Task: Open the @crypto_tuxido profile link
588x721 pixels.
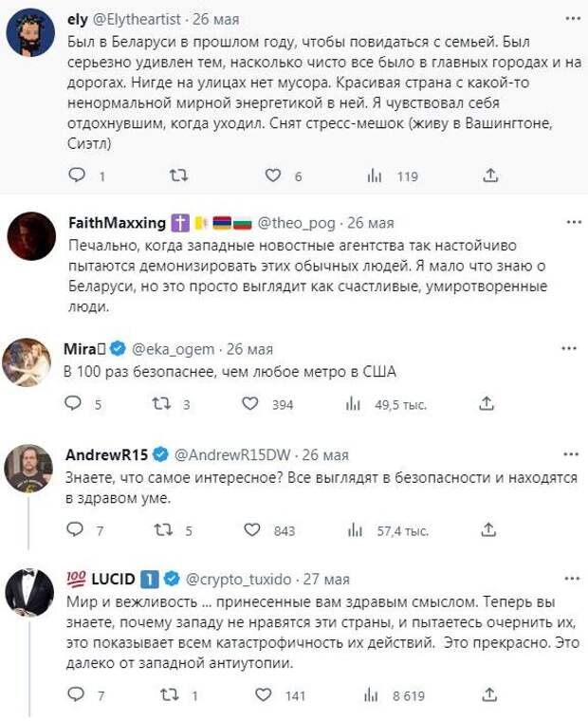Action: [239, 579]
